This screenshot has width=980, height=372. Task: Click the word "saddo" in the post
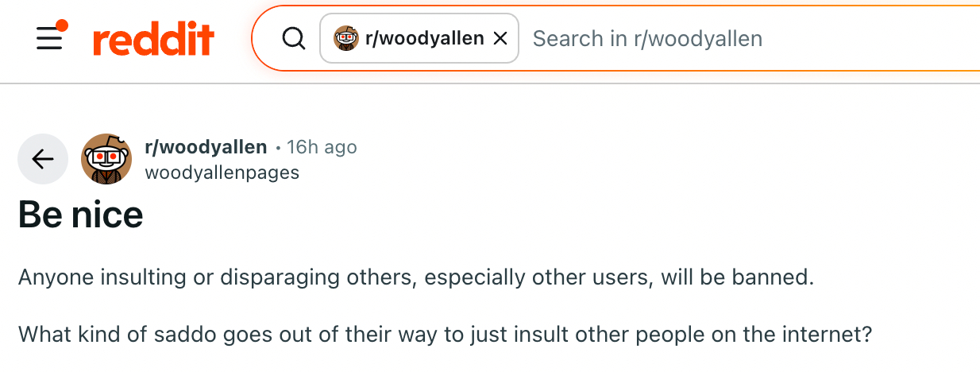click(182, 334)
